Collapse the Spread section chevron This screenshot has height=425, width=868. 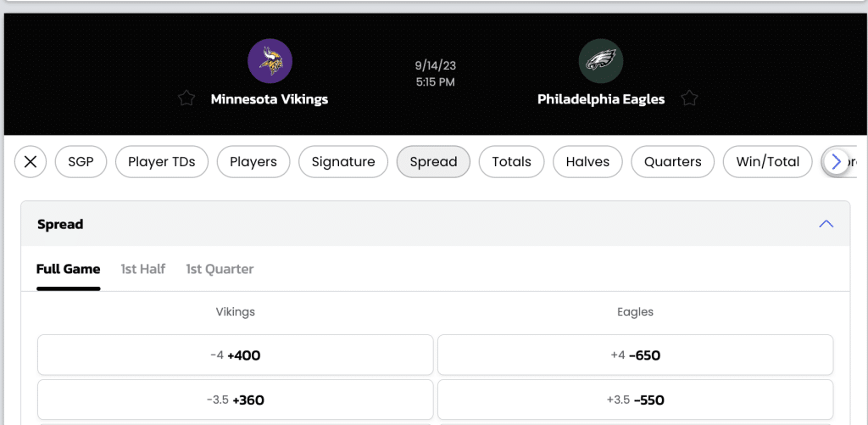tap(826, 224)
